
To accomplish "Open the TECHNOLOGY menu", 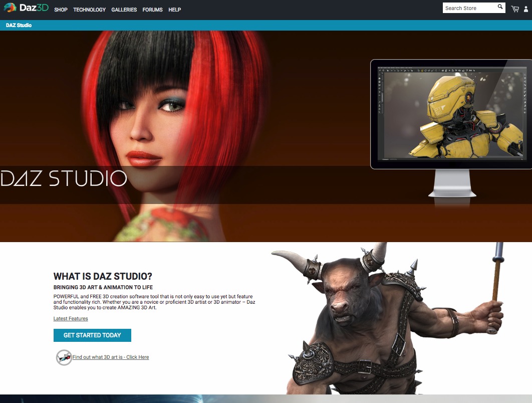I will [x=90, y=10].
